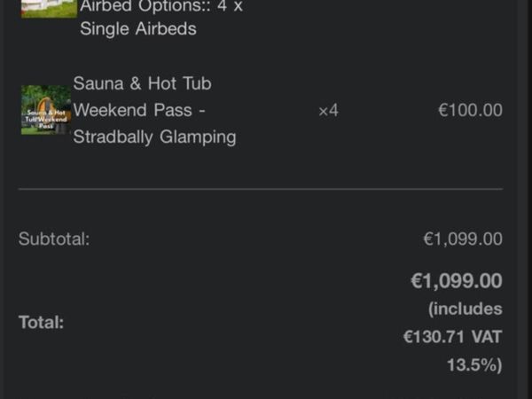Screen dimensions: 532x399
Task: Click the 'Weekend Pass -' product name line
Action: point(139,110)
